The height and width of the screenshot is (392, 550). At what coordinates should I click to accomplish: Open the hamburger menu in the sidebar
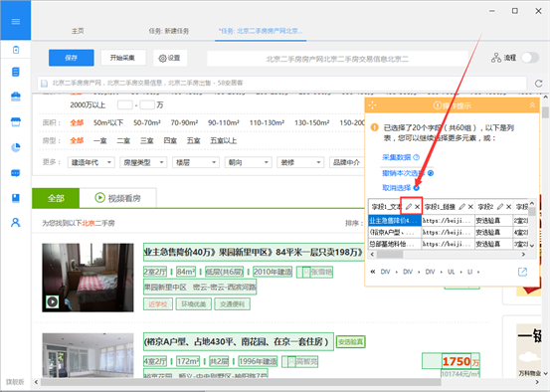(x=16, y=22)
